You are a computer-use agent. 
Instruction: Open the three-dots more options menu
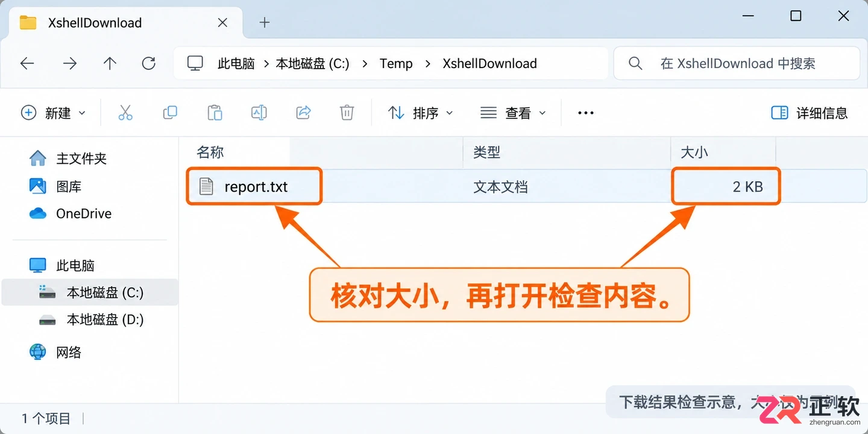[x=586, y=113]
